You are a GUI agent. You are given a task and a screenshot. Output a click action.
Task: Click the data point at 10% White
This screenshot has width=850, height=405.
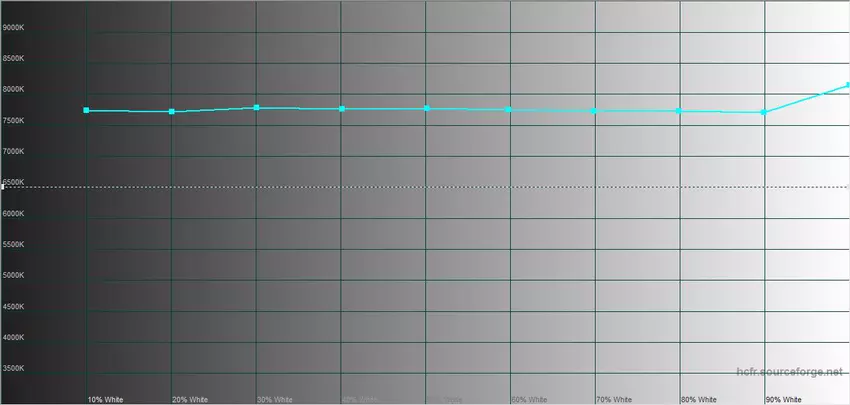click(87, 111)
